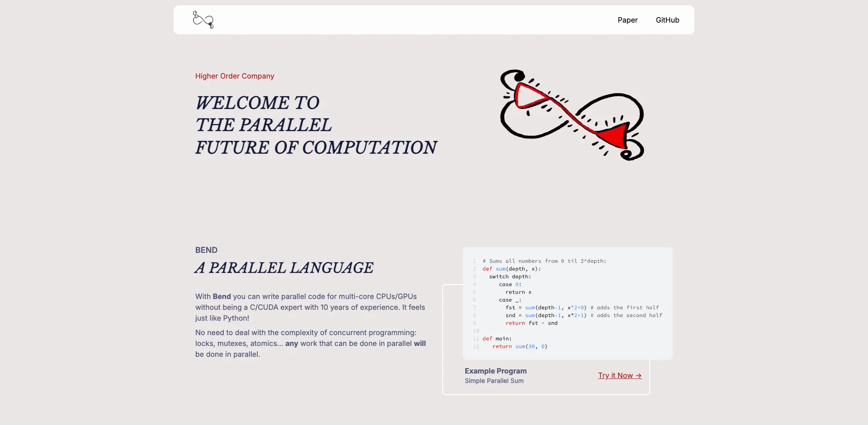Viewport: 868px width, 425px height.
Task: Click the infinity logo in the navbar
Action: point(203,20)
